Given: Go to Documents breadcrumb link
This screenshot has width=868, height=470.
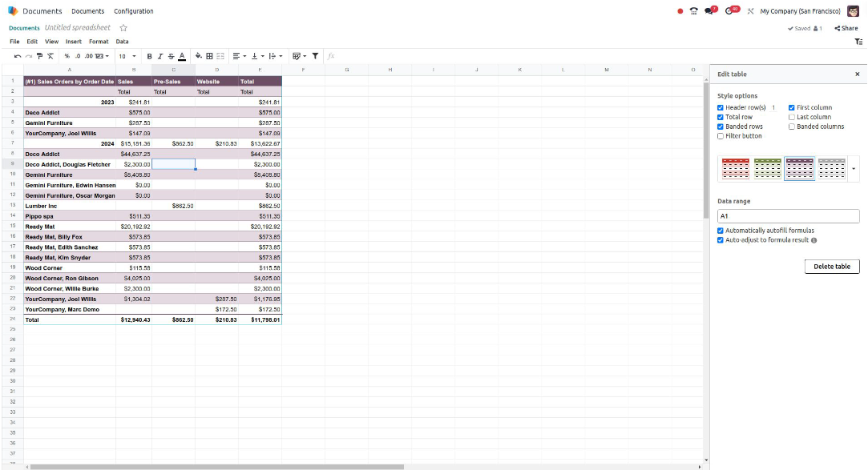Looking at the screenshot, I should pos(24,28).
